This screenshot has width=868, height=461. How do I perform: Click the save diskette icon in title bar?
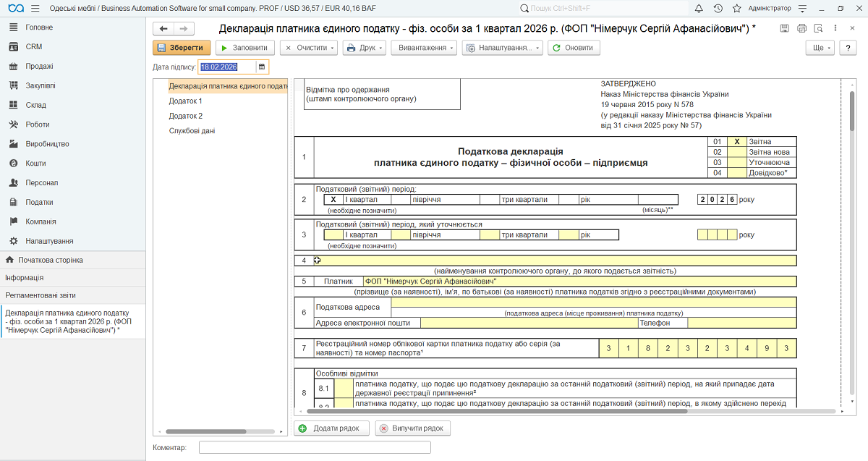tap(785, 28)
